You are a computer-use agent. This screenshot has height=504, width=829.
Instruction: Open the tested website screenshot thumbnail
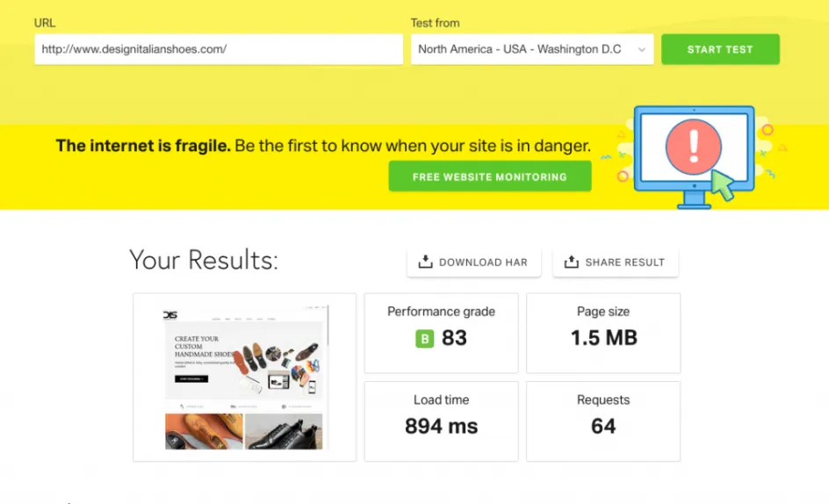(x=244, y=377)
